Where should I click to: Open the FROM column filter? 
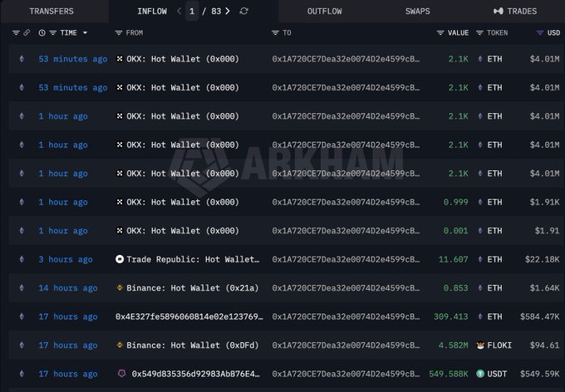pyautogui.click(x=118, y=32)
